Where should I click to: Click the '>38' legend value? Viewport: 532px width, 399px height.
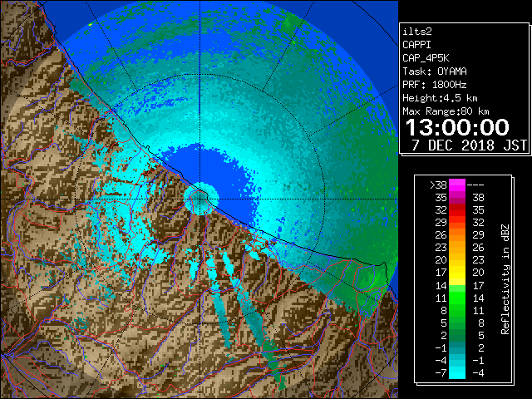[438, 185]
